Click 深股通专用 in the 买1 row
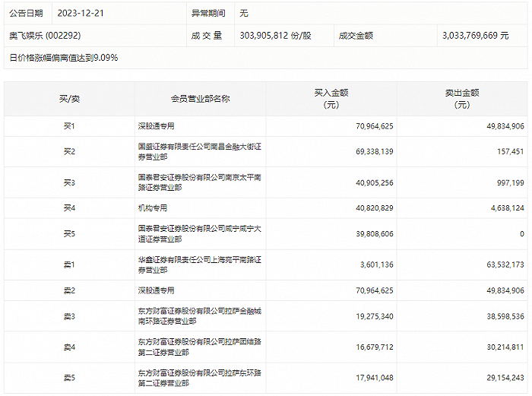532x396 pixels. pos(156,126)
